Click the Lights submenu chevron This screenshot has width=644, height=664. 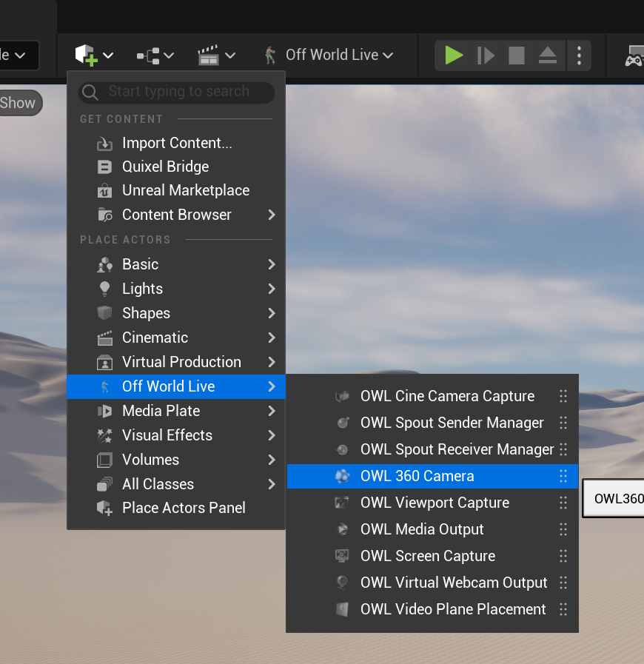coord(272,289)
